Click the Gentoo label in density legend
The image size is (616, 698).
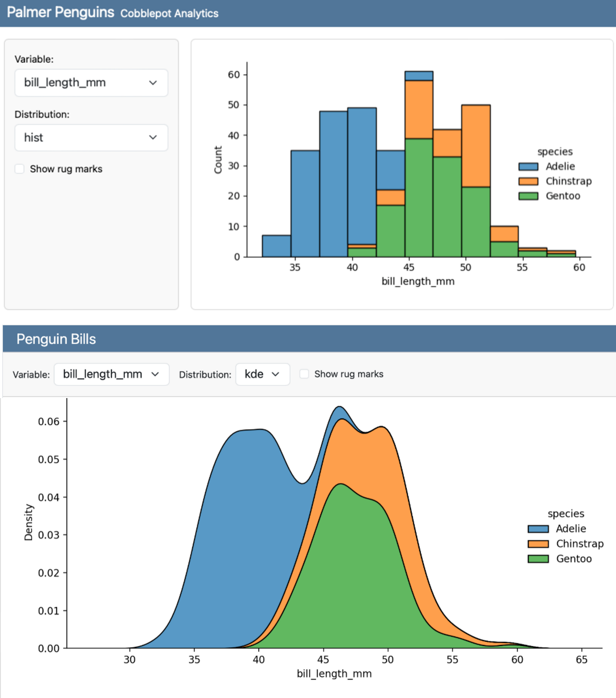point(574,559)
